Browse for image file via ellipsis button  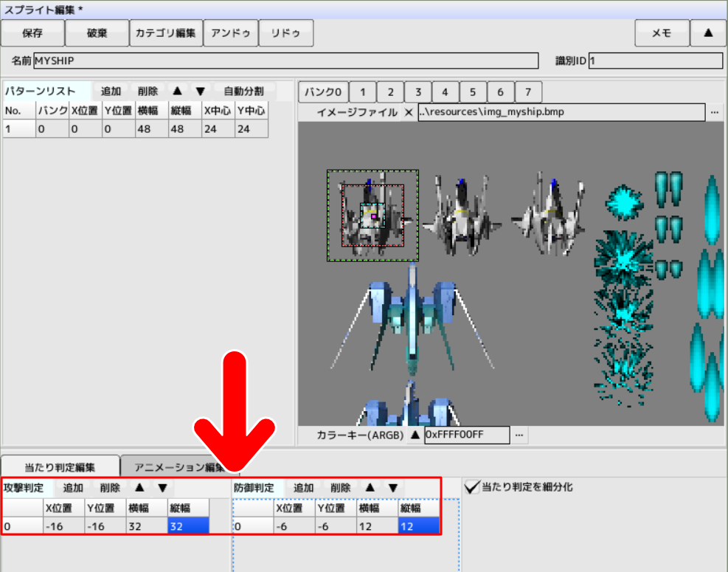[714, 112]
